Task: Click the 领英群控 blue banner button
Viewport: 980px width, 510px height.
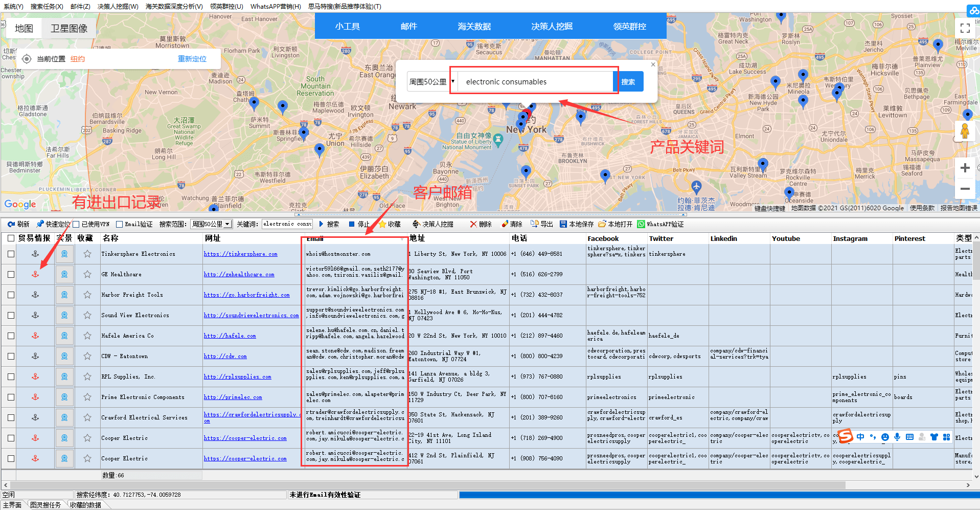Action: [x=630, y=26]
